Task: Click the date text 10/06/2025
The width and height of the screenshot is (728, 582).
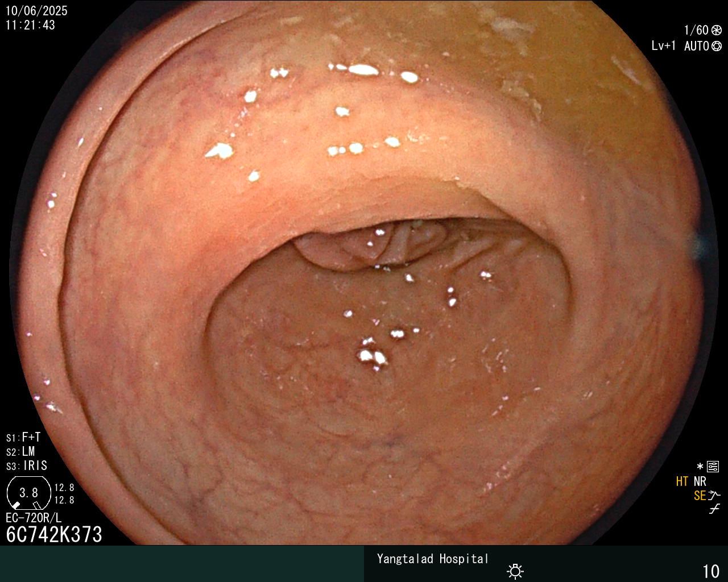Action: point(36,11)
